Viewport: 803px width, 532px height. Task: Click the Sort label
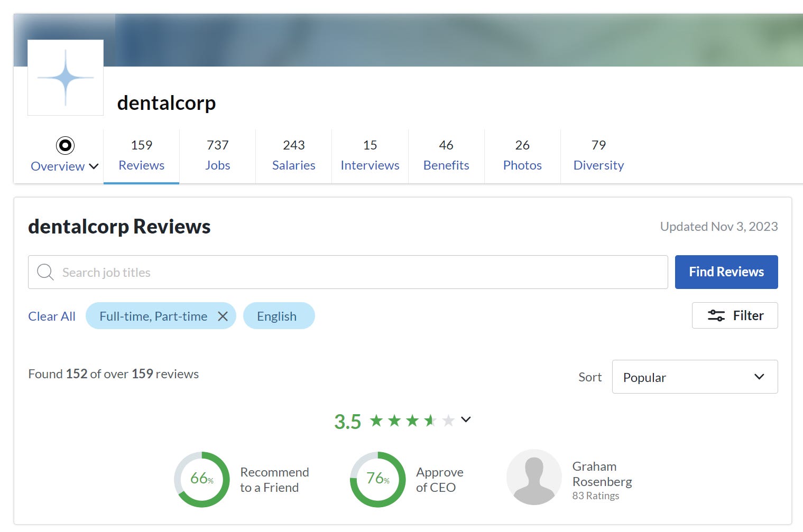[590, 377]
